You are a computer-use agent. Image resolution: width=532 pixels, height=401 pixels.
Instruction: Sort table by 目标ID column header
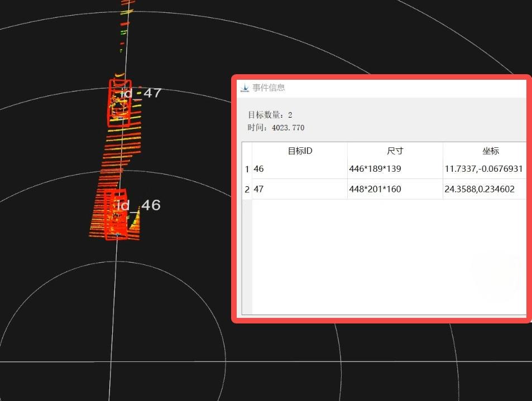[300, 151]
